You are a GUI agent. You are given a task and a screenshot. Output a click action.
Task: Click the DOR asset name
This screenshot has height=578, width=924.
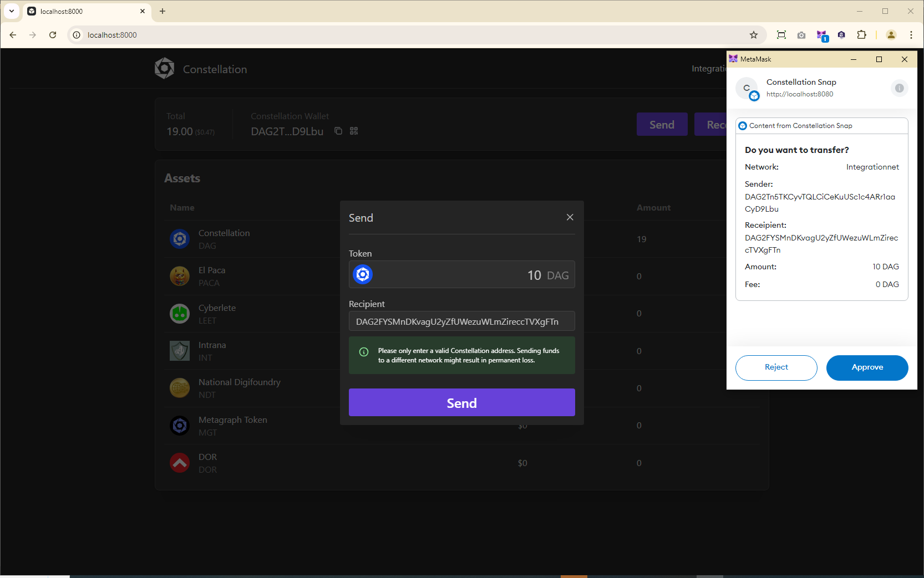[207, 457]
